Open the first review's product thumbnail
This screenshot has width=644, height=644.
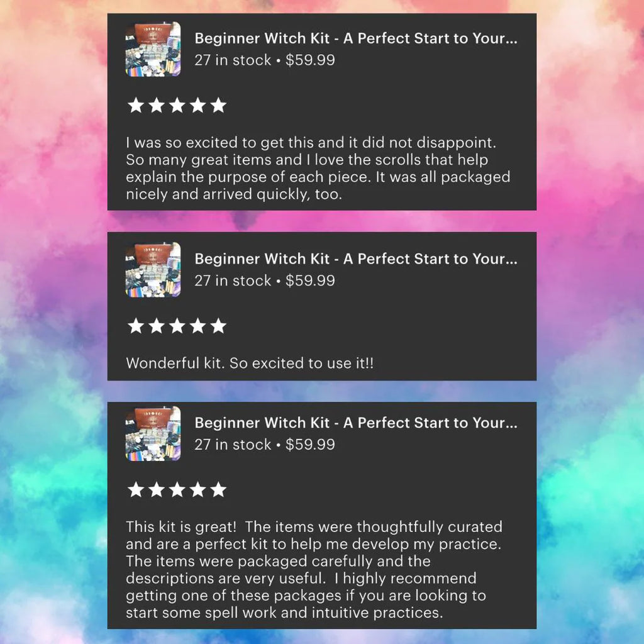tap(153, 49)
